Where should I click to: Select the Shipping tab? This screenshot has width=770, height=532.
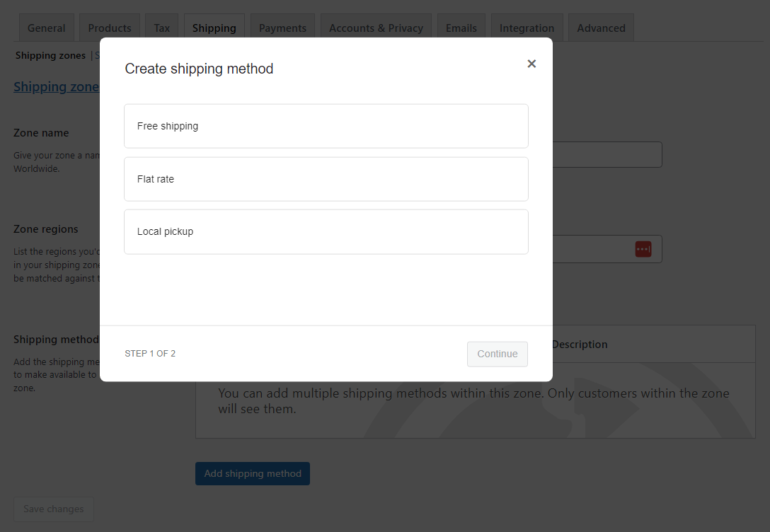point(214,28)
